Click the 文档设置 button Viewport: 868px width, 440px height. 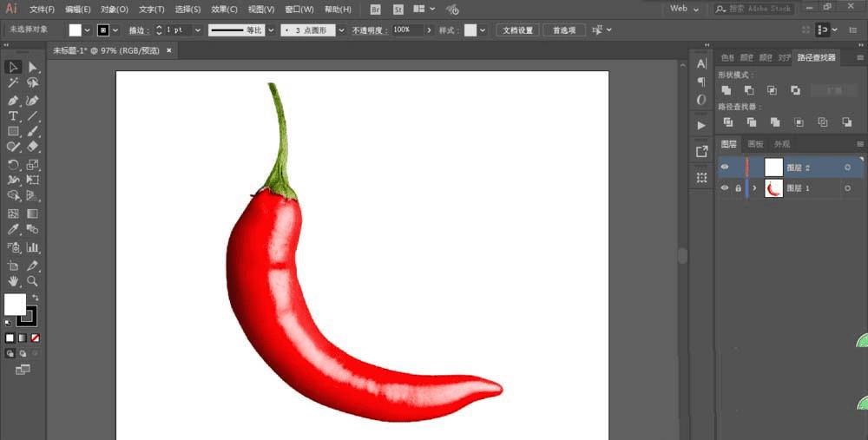[518, 30]
